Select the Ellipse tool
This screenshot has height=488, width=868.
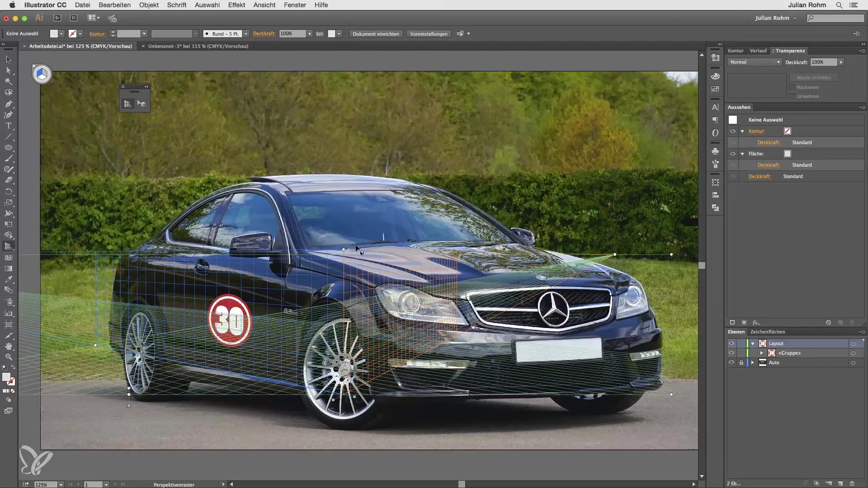point(9,148)
